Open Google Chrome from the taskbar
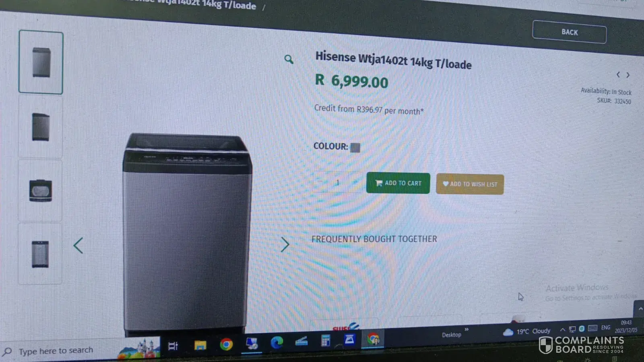This screenshot has height=362, width=644. pos(226,344)
